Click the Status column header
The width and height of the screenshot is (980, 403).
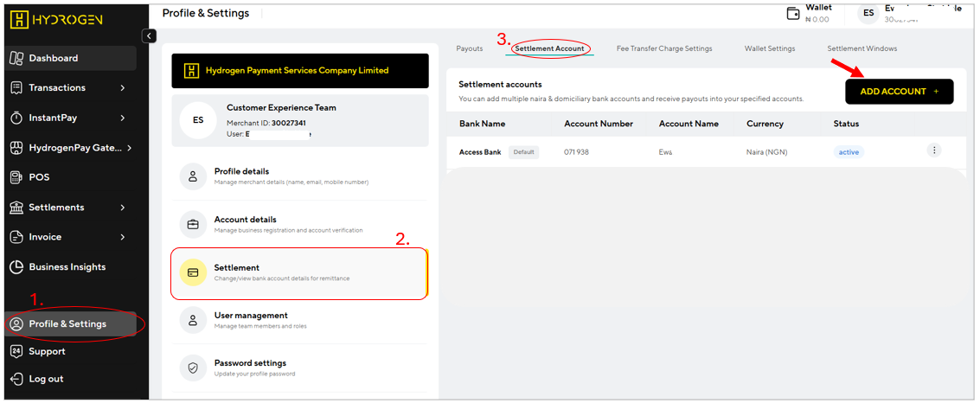point(846,124)
